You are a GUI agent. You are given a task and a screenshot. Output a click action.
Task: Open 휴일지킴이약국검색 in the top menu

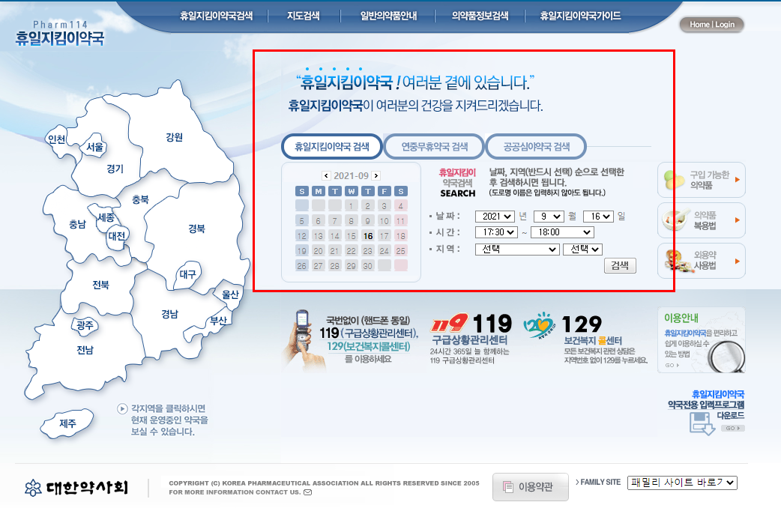216,16
